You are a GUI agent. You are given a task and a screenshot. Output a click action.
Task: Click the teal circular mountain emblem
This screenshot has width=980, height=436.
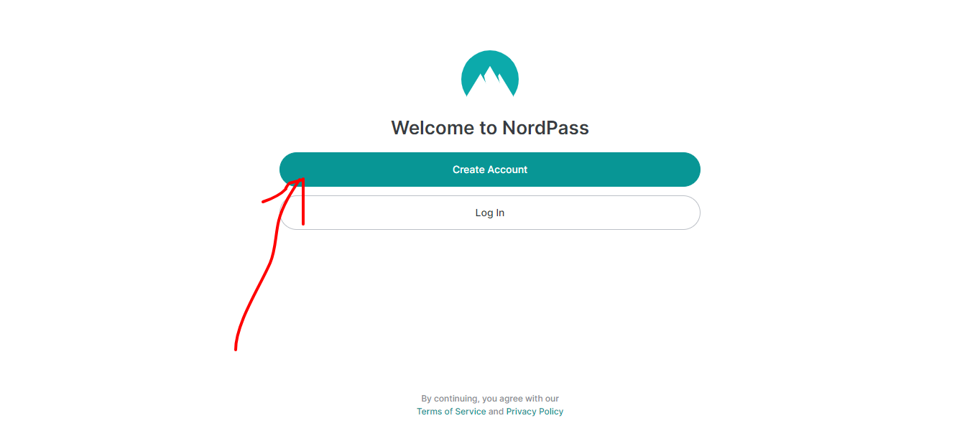tap(490, 73)
